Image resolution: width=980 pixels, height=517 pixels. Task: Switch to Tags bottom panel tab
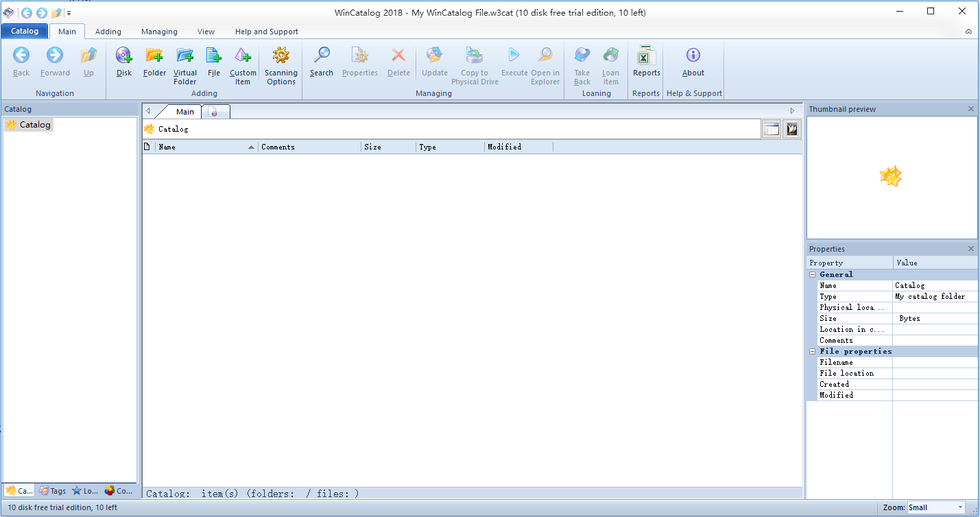coord(53,491)
